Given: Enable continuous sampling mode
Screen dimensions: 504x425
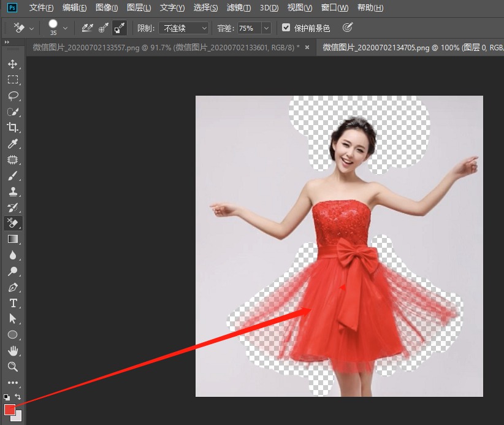Looking at the screenshot, I should pos(88,28).
